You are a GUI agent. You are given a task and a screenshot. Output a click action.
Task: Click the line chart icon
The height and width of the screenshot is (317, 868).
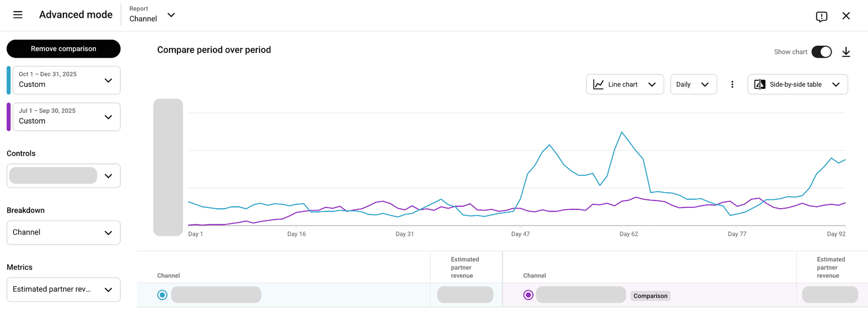598,84
